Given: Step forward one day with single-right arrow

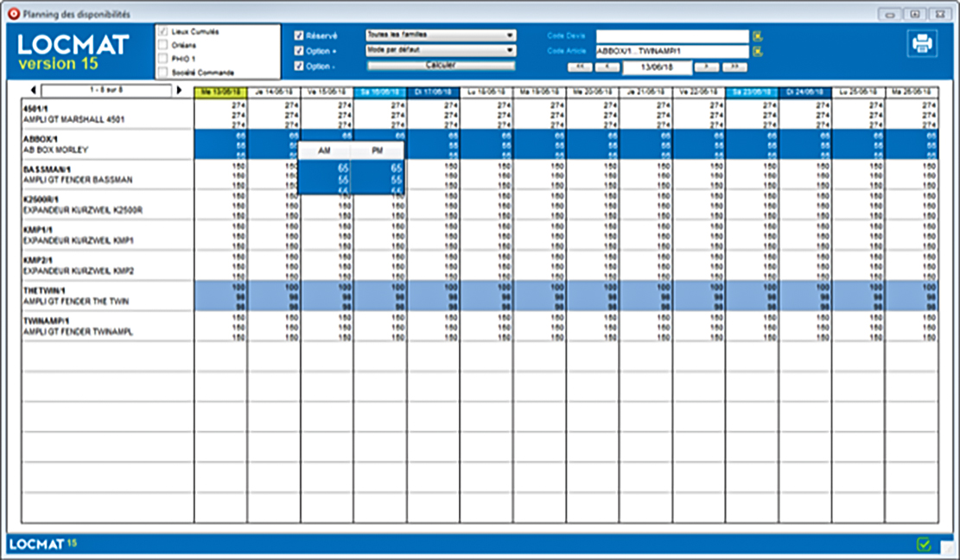Looking at the screenshot, I should pos(707,67).
